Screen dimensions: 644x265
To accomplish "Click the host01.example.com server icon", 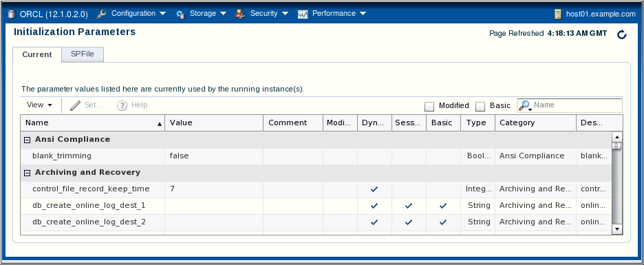I will coord(558,14).
